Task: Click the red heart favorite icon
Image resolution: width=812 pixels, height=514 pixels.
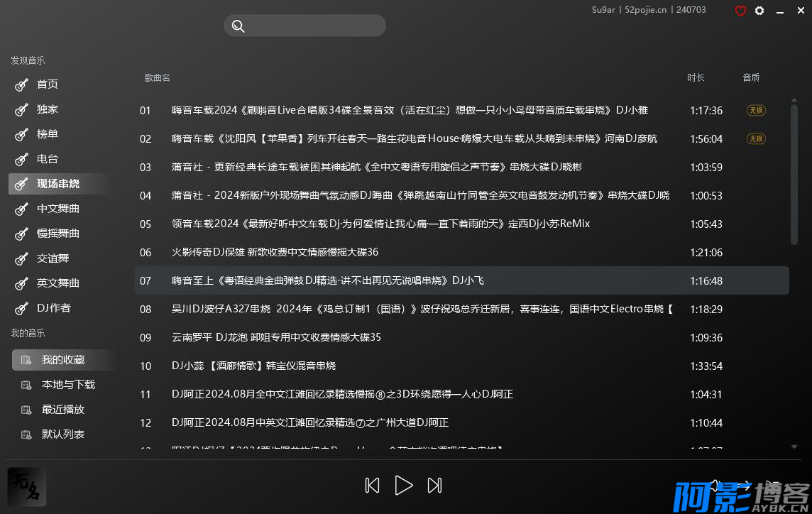Action: [740, 11]
